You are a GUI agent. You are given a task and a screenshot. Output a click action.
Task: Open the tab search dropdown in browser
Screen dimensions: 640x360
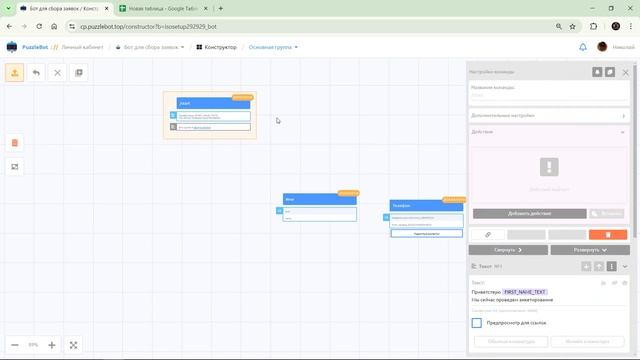[x=8, y=8]
